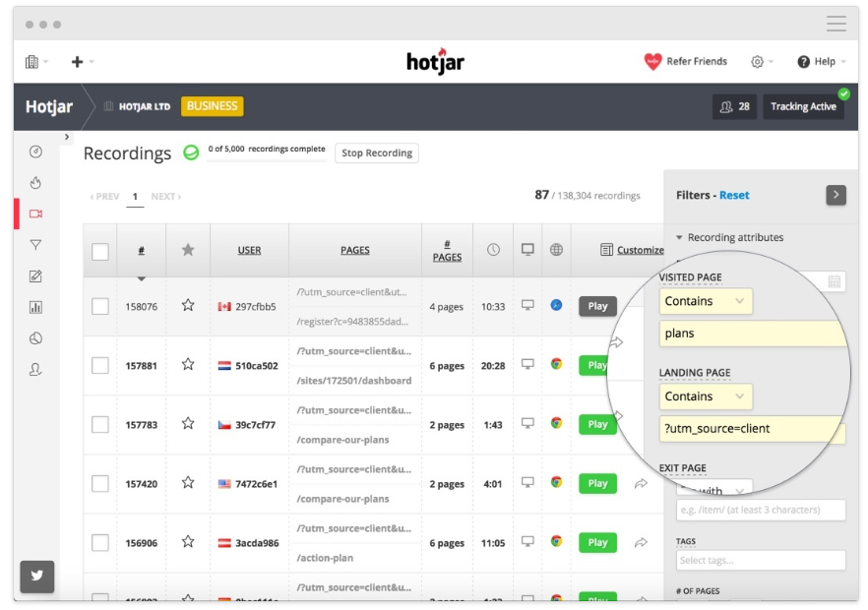Check the box for recording 157420

click(100, 484)
